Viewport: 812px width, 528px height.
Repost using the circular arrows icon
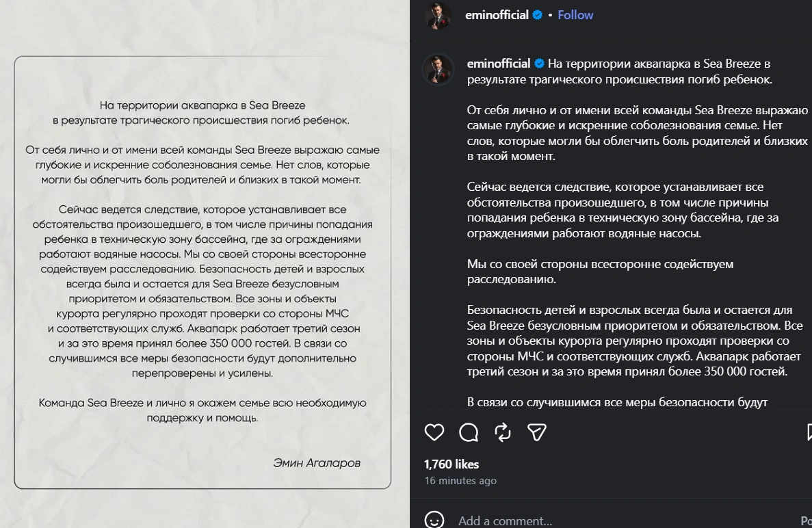click(503, 432)
